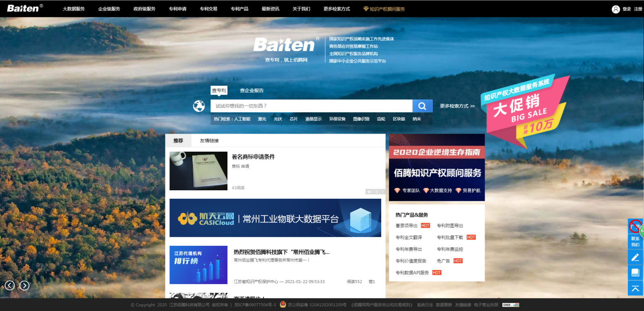
Task: Open 专利年费导出 product link
Action: (409, 249)
